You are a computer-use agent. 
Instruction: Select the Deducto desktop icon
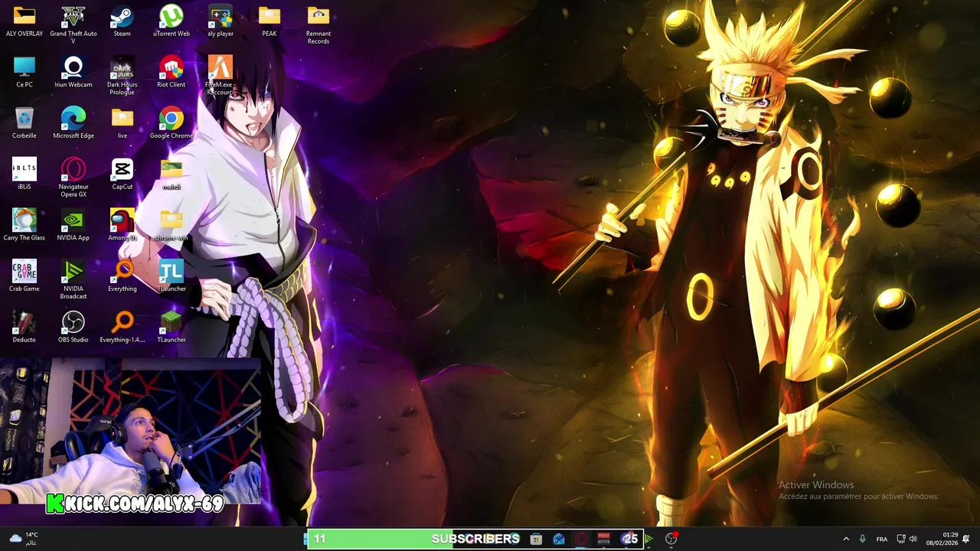pyautogui.click(x=24, y=327)
